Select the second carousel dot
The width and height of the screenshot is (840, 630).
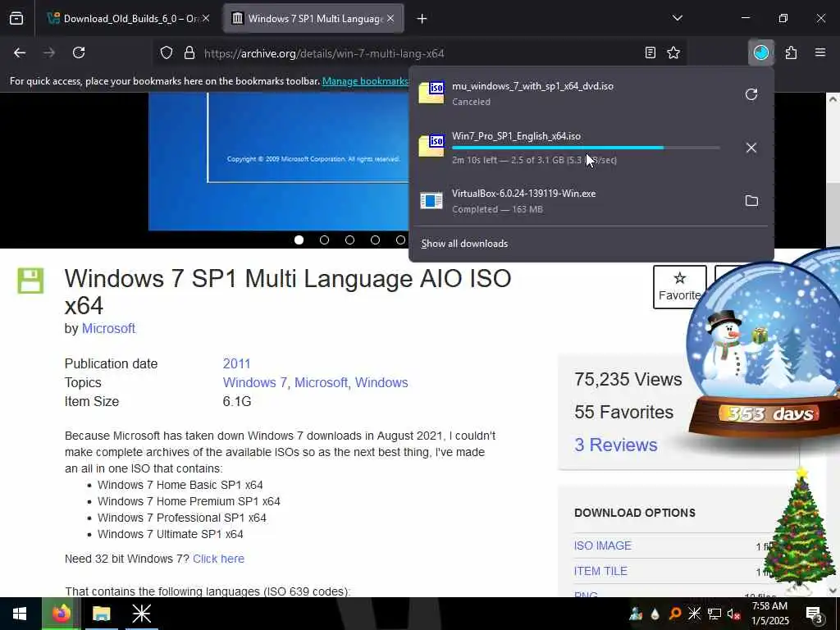tap(324, 240)
